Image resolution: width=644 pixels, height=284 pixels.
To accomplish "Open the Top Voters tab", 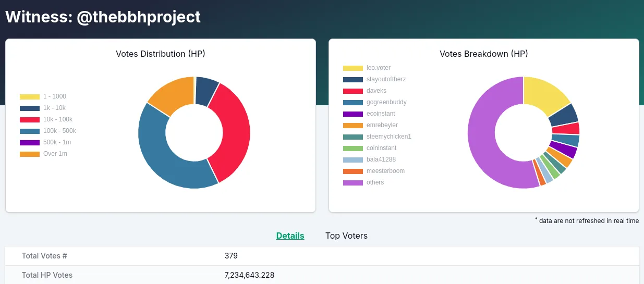I will (x=346, y=236).
